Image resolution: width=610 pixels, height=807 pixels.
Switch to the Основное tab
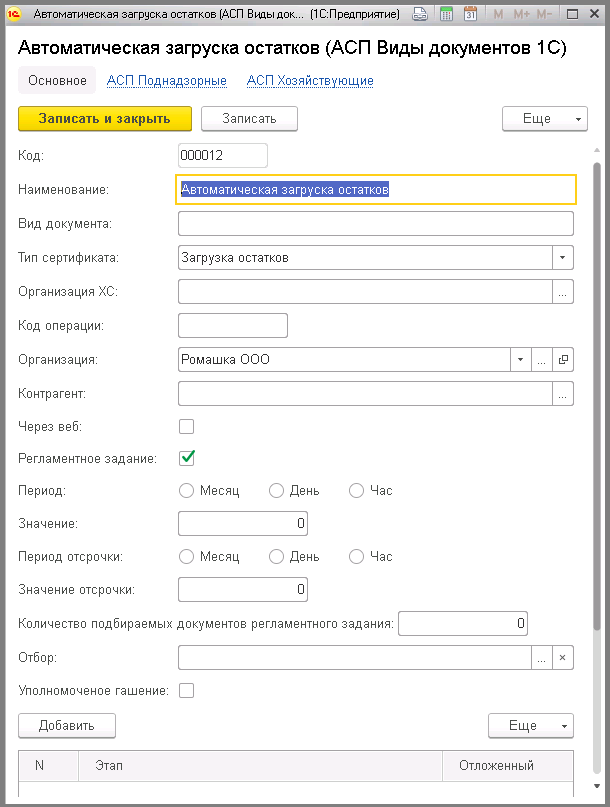point(57,80)
